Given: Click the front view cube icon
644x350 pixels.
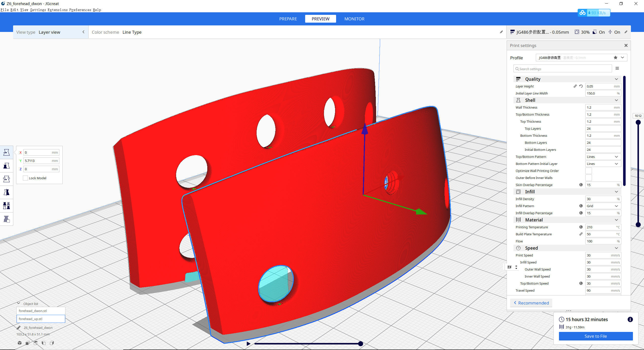Looking at the screenshot, I should [x=28, y=343].
